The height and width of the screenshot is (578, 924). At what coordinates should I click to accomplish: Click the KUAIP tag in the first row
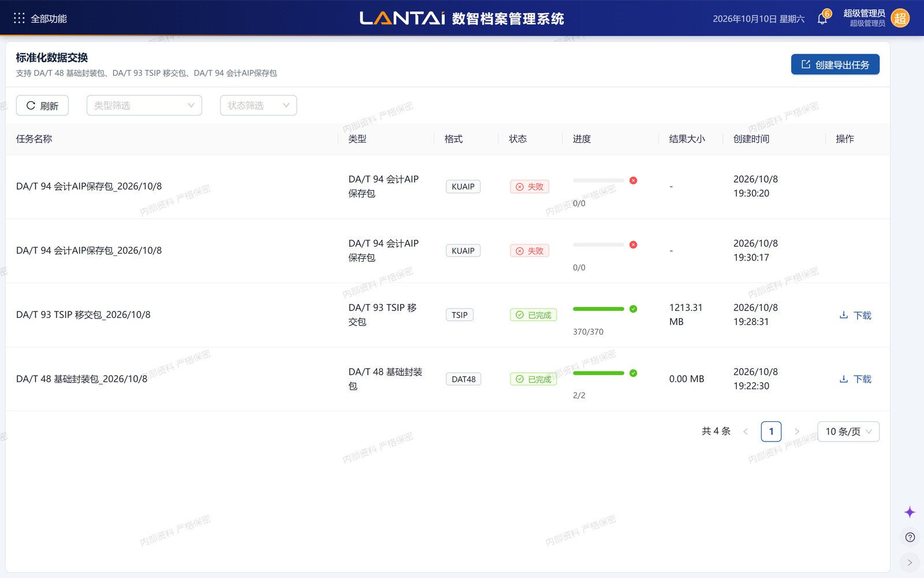point(463,187)
